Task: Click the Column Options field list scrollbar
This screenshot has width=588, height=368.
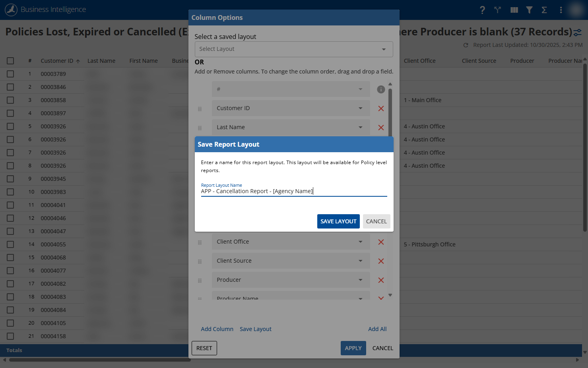Action: pyautogui.click(x=390, y=112)
